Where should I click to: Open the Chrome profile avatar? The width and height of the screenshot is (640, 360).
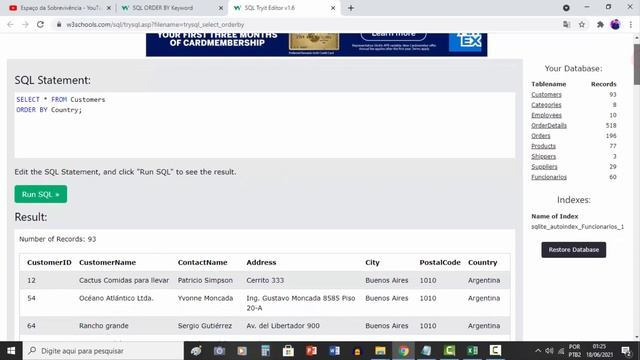[615, 24]
